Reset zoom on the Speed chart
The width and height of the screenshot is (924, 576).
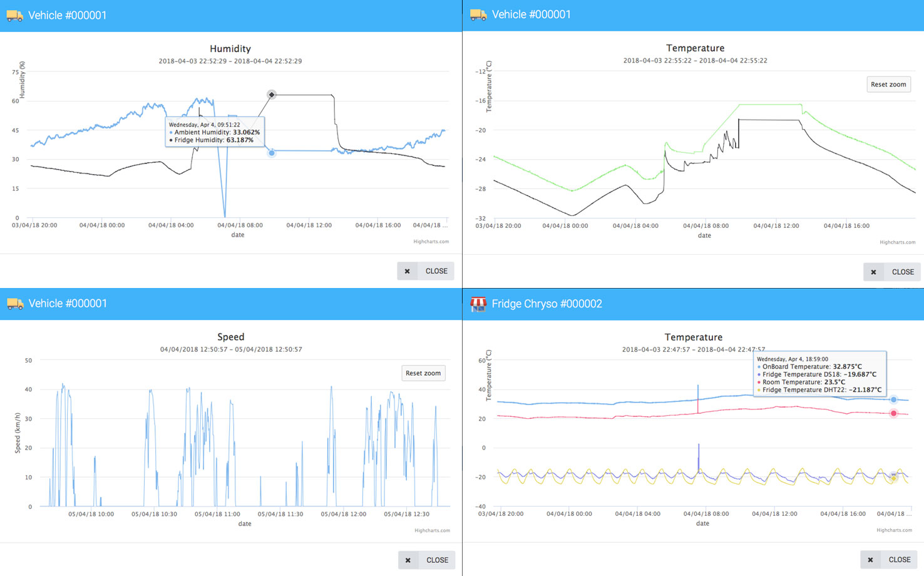423,373
